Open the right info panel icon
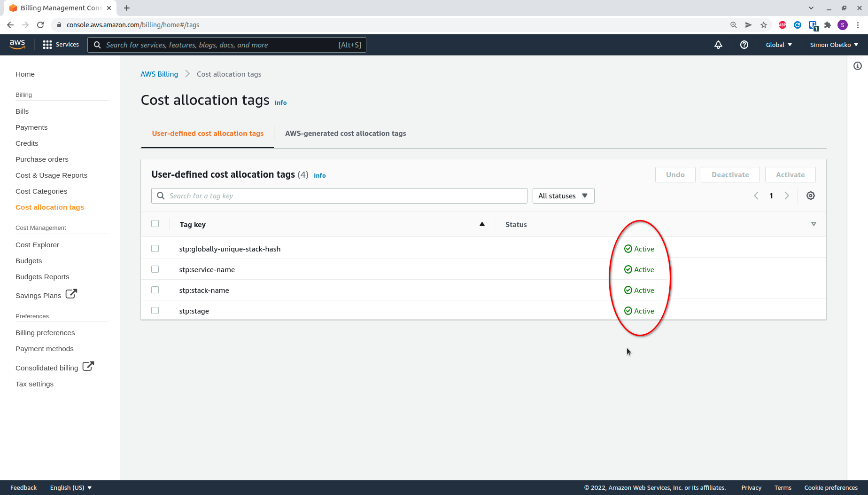The width and height of the screenshot is (868, 495). (858, 66)
